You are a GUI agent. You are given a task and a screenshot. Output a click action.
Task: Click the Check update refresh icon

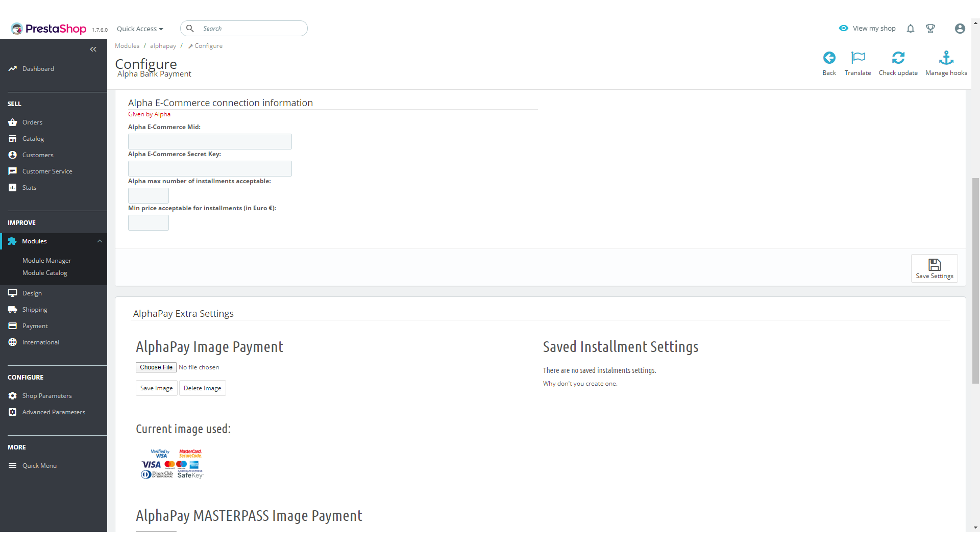(898, 58)
